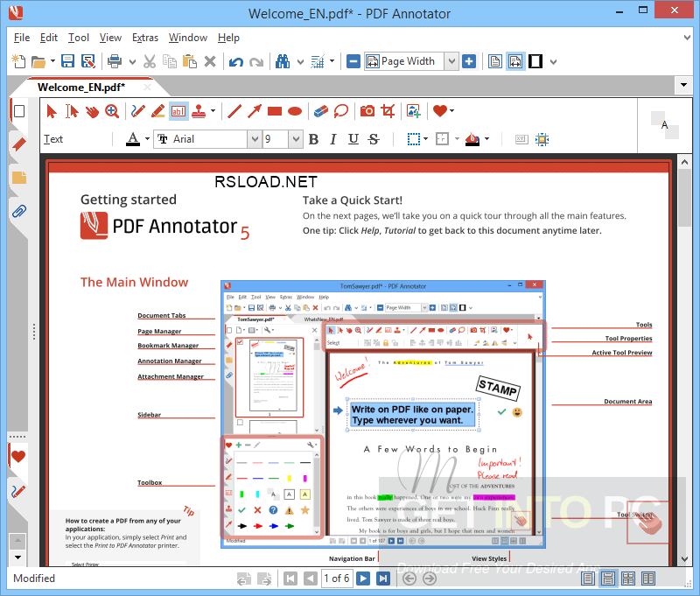Open the Edit menu
This screenshot has width=700, height=596.
click(x=49, y=38)
